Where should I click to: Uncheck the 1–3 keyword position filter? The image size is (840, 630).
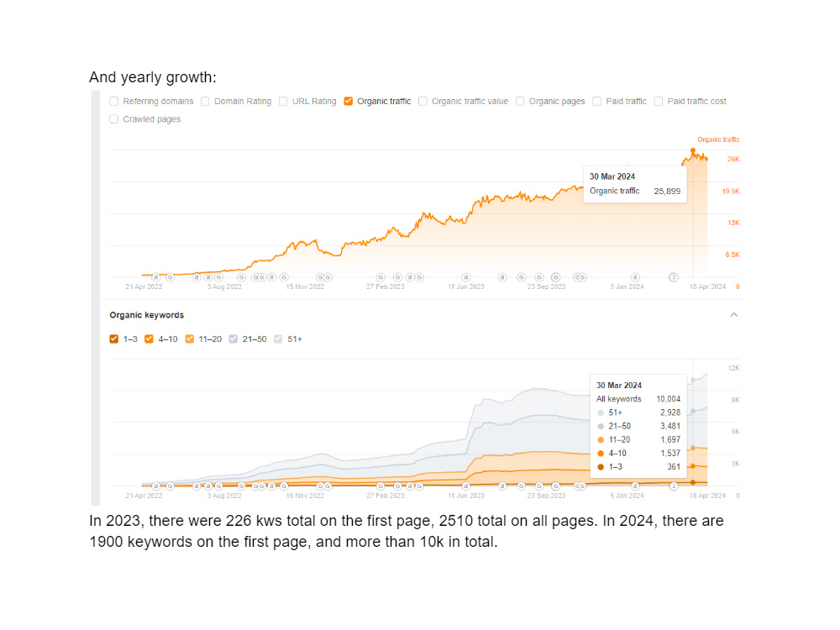tap(113, 339)
